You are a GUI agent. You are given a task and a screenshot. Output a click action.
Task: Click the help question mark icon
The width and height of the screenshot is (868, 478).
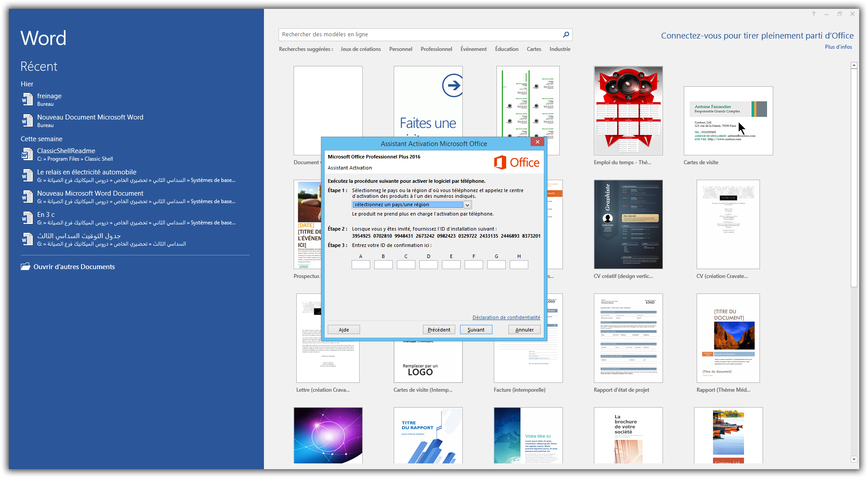814,14
